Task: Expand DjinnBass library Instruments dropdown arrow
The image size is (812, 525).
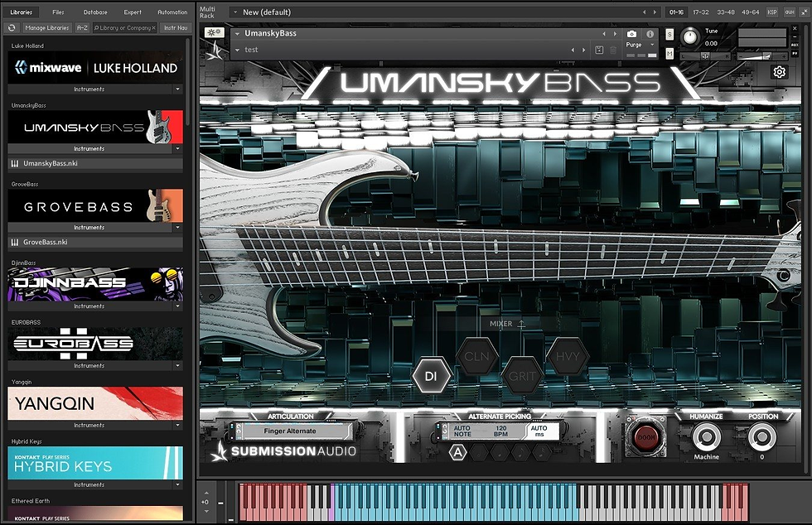Action: (x=177, y=306)
